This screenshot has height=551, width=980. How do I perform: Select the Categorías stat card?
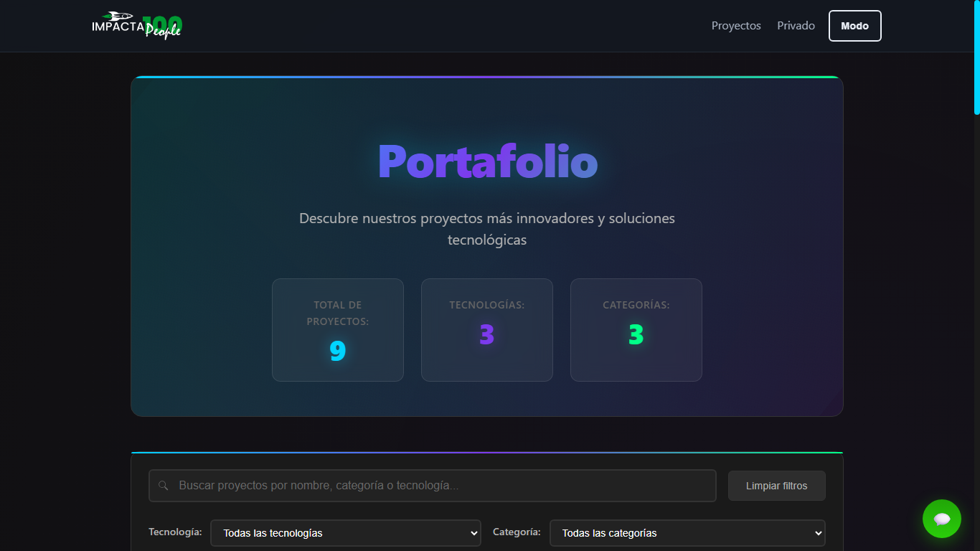(x=636, y=330)
